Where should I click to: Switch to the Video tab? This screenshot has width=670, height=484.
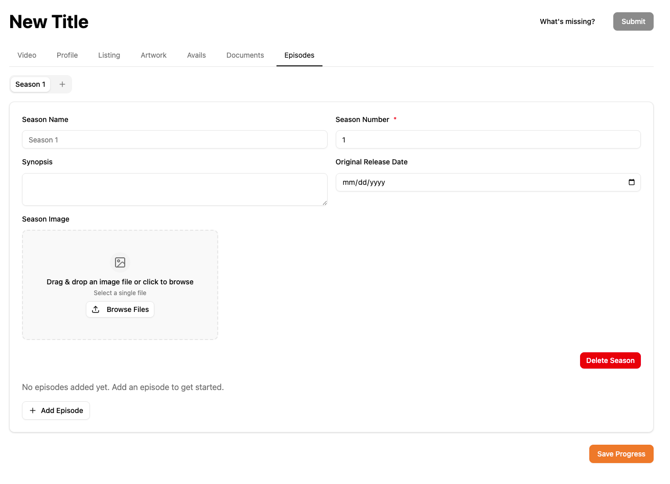point(27,56)
